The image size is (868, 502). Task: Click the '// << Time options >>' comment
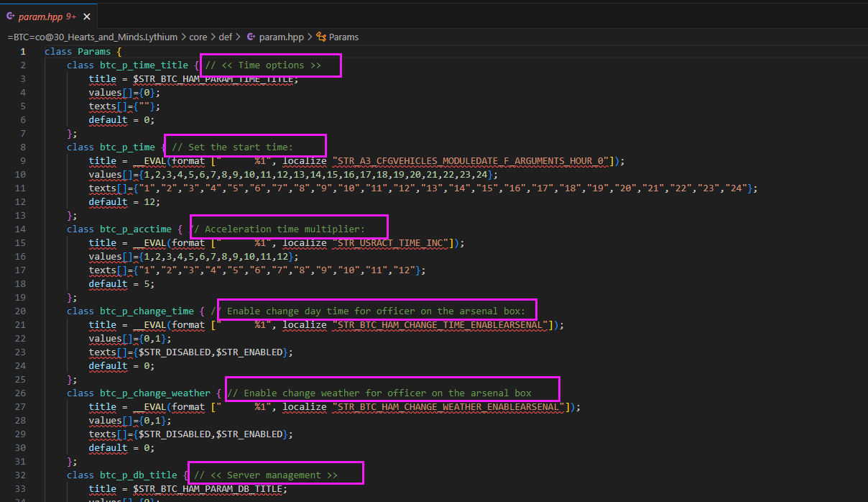pos(263,65)
